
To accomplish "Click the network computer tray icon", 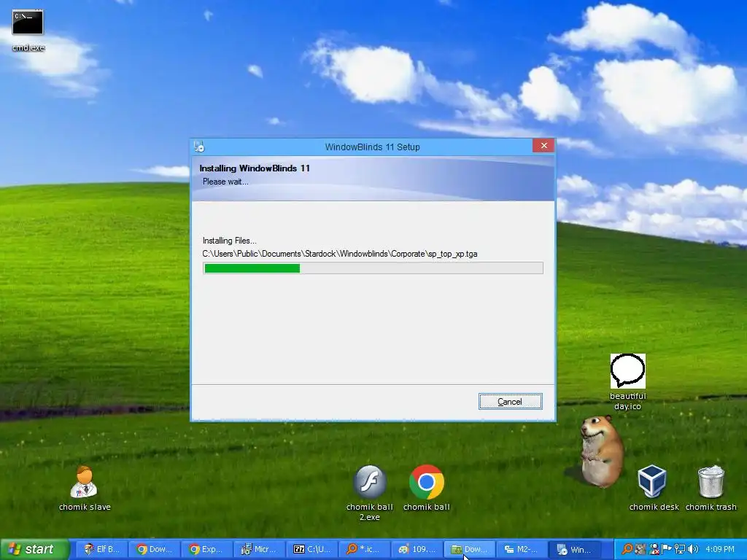I will tap(679, 549).
